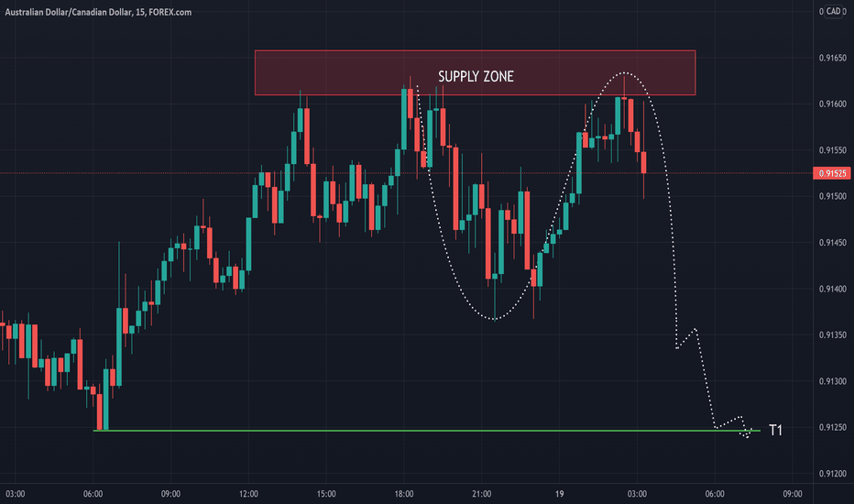Viewport: 854px width, 504px height.
Task: Select the CAD currency label
Action: coord(833,11)
